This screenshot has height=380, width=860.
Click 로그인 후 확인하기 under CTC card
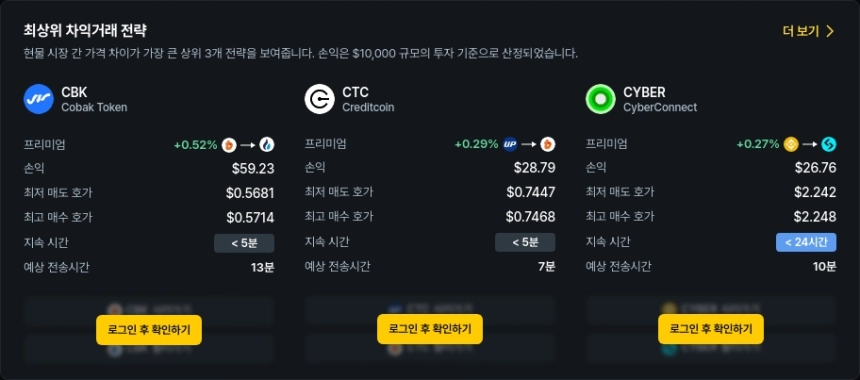(x=430, y=329)
